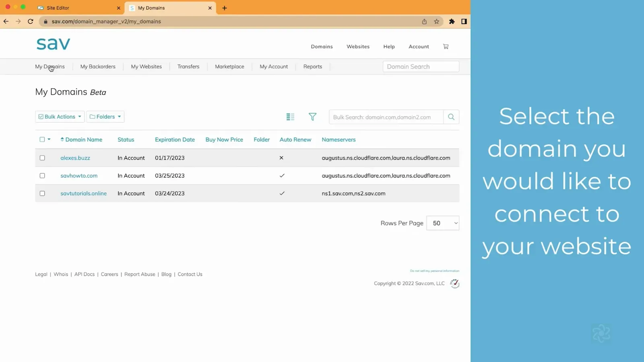Open the Help top menu
Screen dimensions: 644x362
pyautogui.click(x=389, y=47)
